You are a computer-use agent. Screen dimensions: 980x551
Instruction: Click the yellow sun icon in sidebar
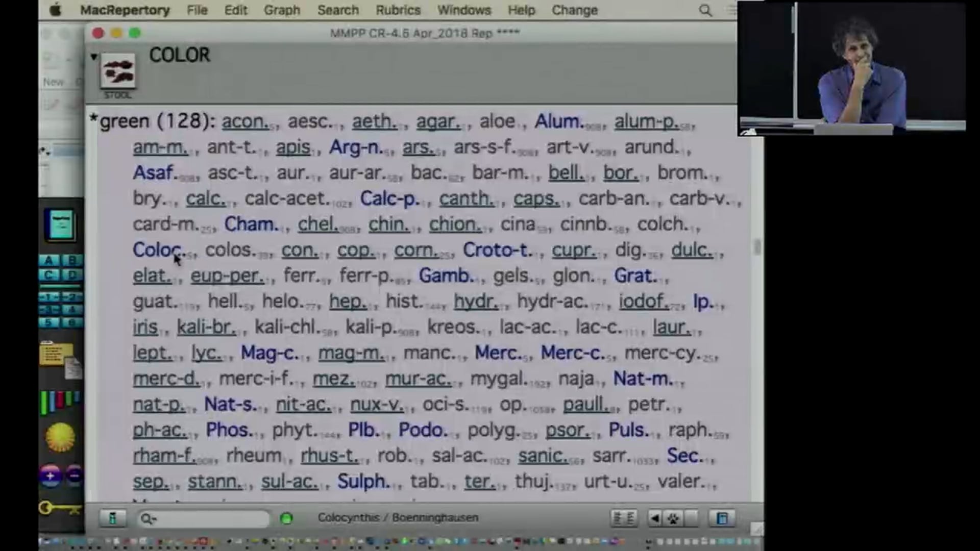tap(60, 437)
